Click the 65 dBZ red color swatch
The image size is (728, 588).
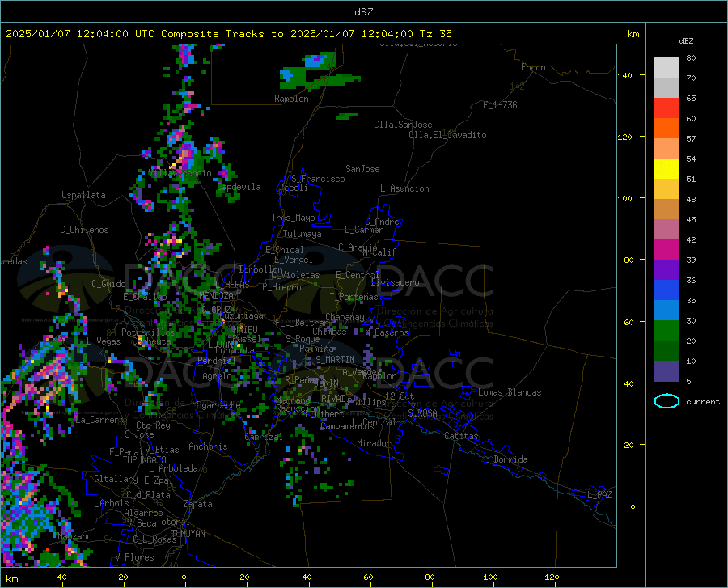tap(667, 108)
